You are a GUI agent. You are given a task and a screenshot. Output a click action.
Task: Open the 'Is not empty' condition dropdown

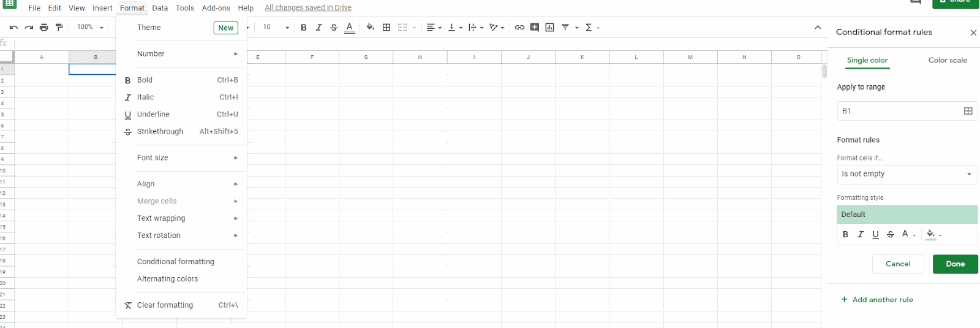907,174
